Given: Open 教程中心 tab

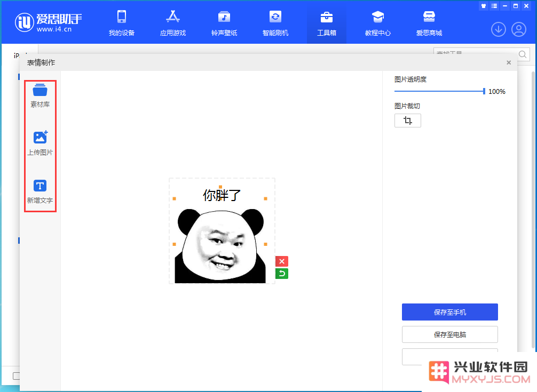Looking at the screenshot, I should point(378,23).
